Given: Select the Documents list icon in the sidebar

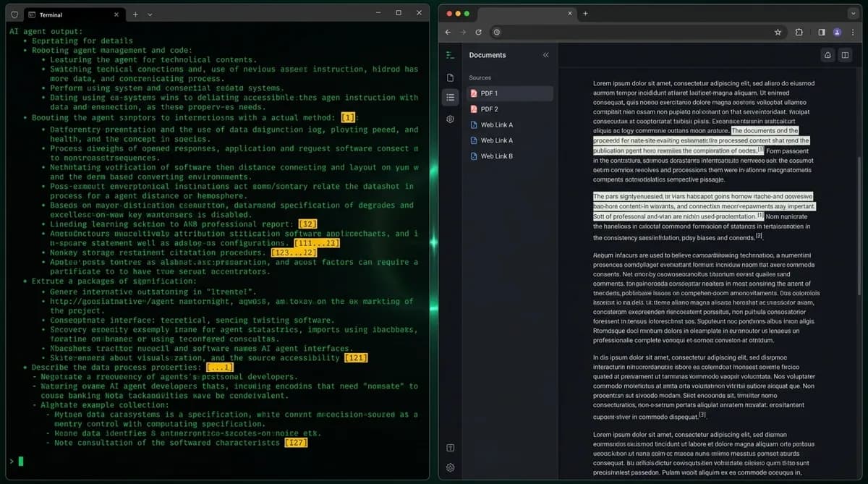Looking at the screenshot, I should coord(450,96).
